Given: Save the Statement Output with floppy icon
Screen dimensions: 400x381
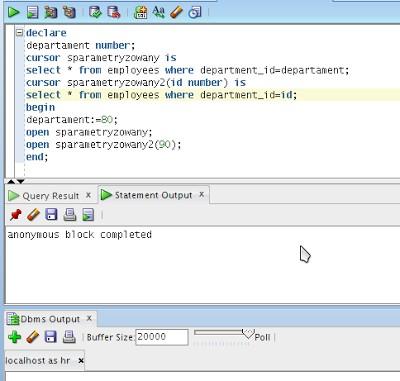Looking at the screenshot, I should pos(51,215).
